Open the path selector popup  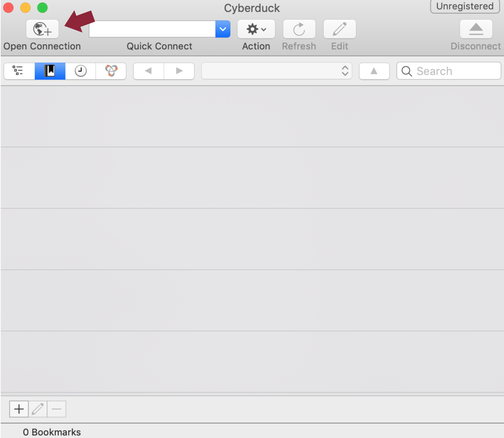pos(276,71)
